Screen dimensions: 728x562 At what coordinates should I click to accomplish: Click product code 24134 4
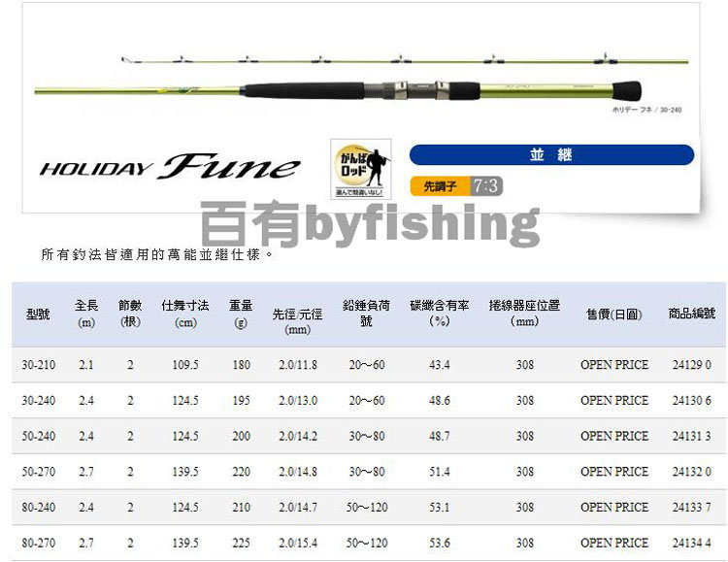692,543
